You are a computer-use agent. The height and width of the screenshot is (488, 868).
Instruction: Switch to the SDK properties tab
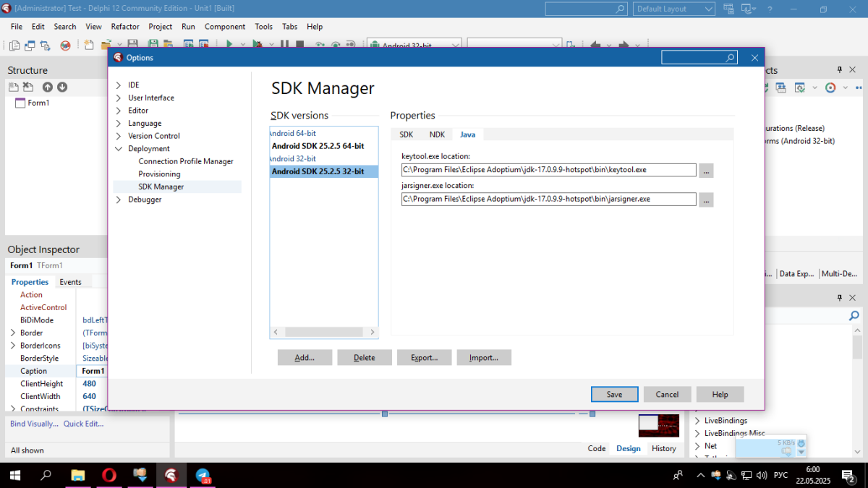(x=407, y=134)
